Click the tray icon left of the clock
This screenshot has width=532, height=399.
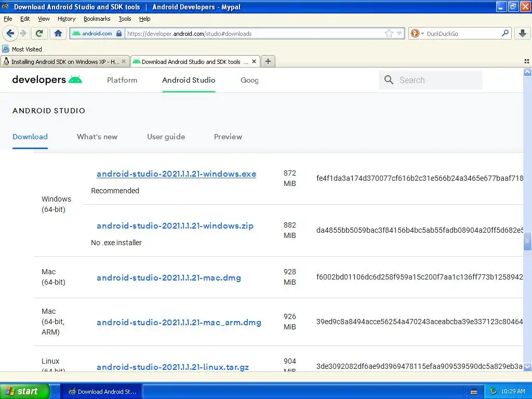pyautogui.click(x=493, y=392)
